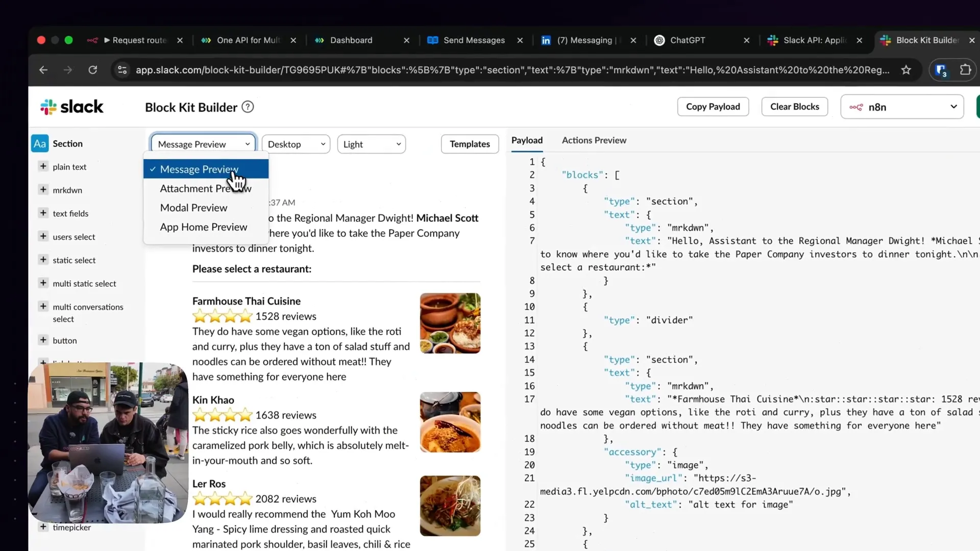Image resolution: width=980 pixels, height=551 pixels.
Task: Open site information icon in address bar
Action: (x=122, y=70)
